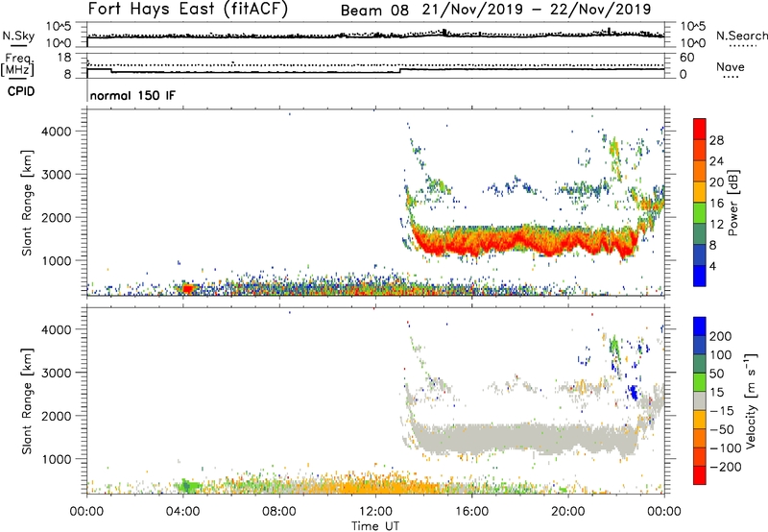Click the 16:00 time tick label
The image size is (768, 532).
471,512
